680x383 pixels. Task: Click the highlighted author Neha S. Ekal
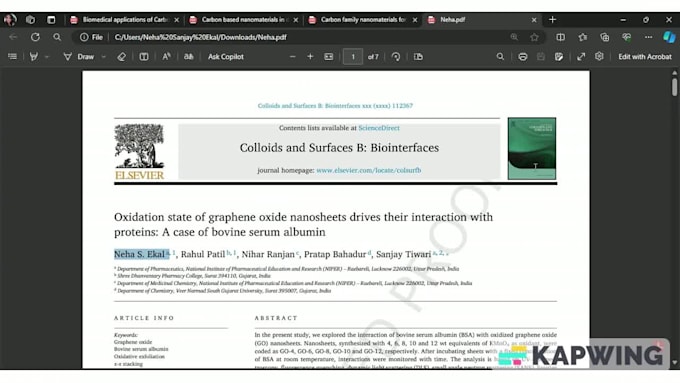139,254
